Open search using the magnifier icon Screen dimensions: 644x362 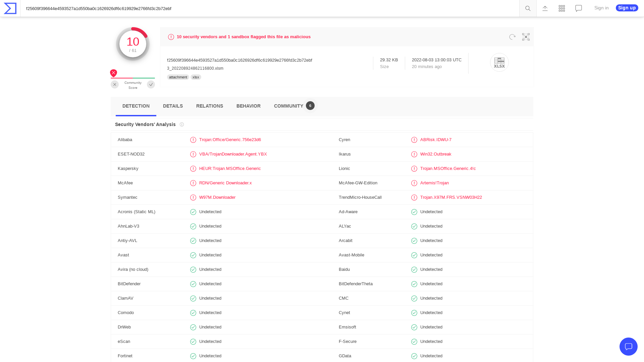click(527, 8)
